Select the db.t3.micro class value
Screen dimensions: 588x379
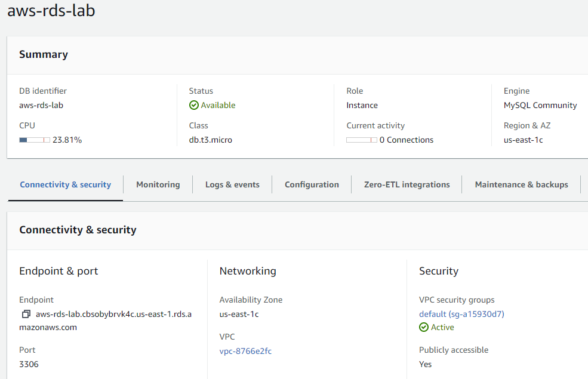[x=210, y=140]
